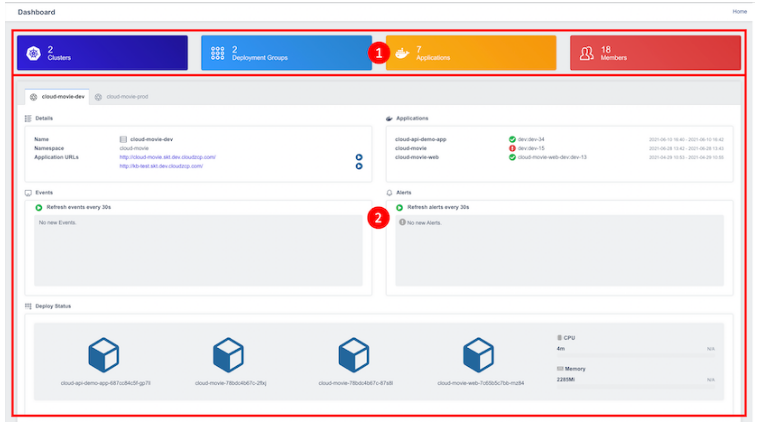
Task: Click red error status icon for cloud-movie
Action: (x=512, y=148)
